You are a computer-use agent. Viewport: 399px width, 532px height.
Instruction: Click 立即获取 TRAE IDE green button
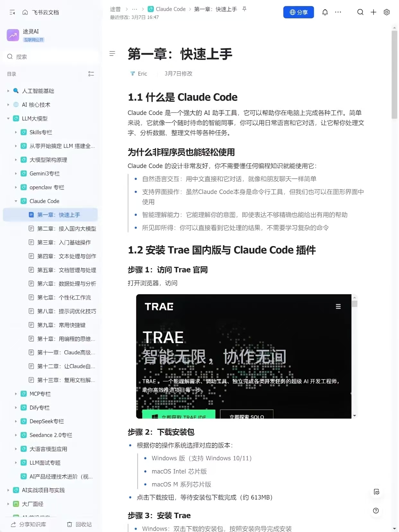pyautogui.click(x=179, y=415)
